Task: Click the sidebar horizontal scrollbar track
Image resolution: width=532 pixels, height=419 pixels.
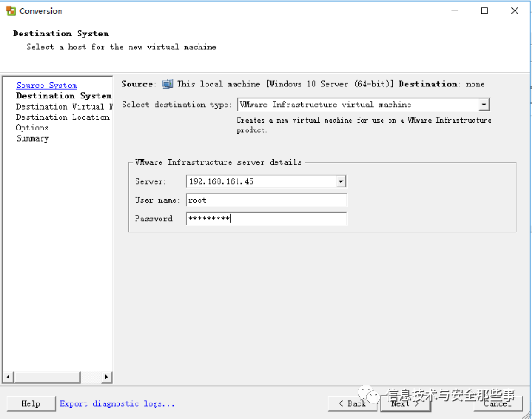Action: pos(57,377)
